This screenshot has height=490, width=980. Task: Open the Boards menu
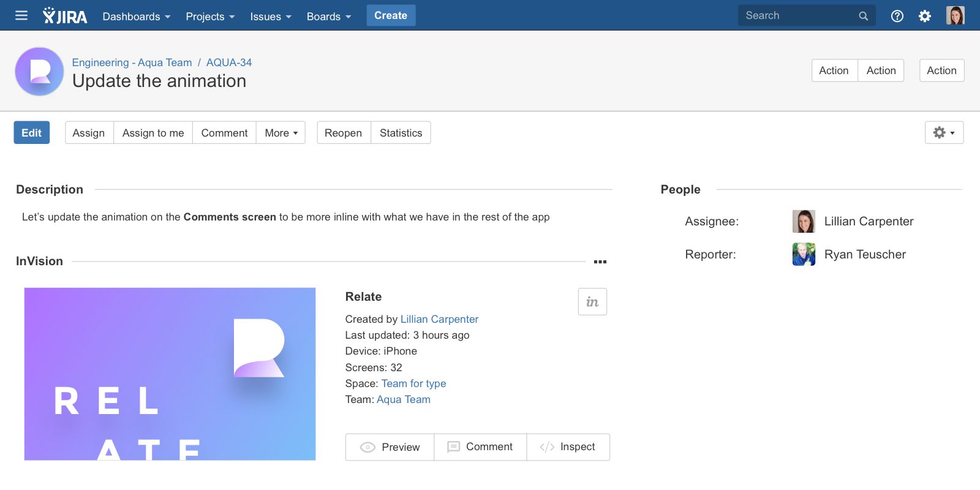[328, 17]
